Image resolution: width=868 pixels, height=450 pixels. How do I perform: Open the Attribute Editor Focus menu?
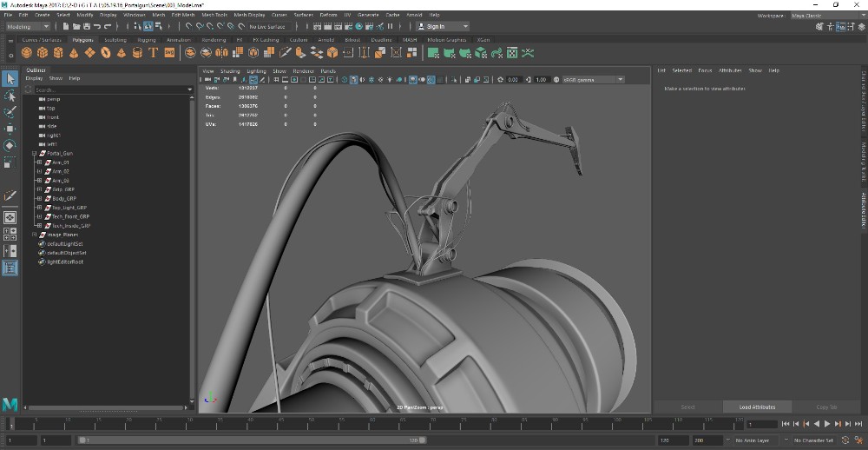pyautogui.click(x=705, y=70)
